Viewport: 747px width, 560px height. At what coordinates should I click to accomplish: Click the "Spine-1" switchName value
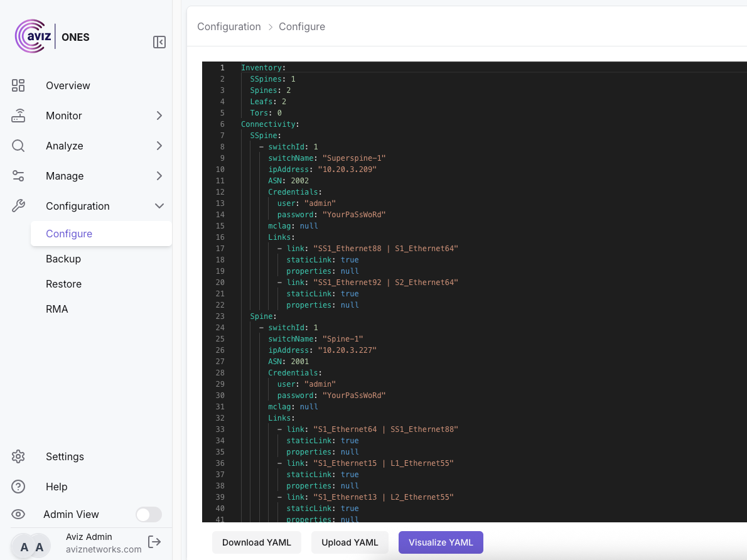pyautogui.click(x=343, y=339)
